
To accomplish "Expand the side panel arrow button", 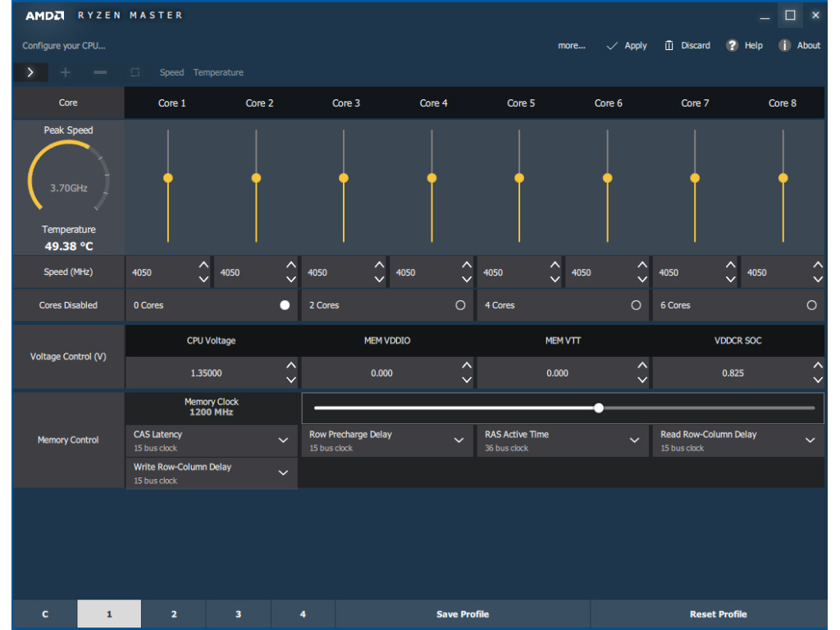I will (x=30, y=72).
